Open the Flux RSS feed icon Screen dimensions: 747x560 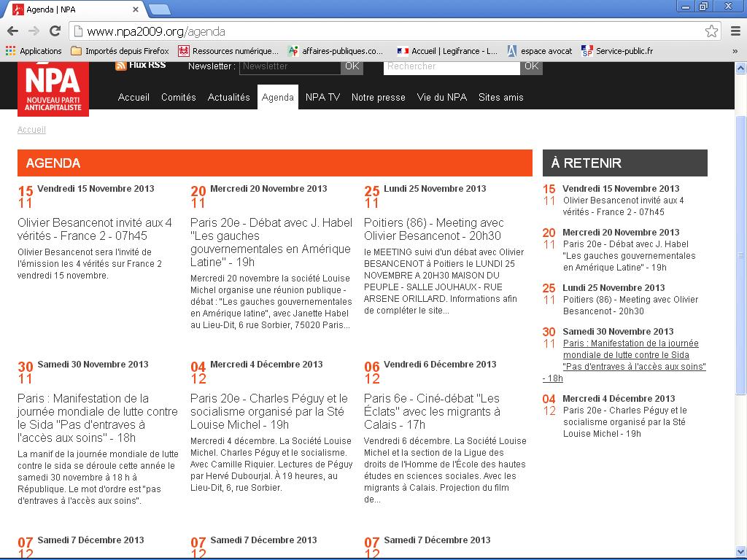click(121, 66)
